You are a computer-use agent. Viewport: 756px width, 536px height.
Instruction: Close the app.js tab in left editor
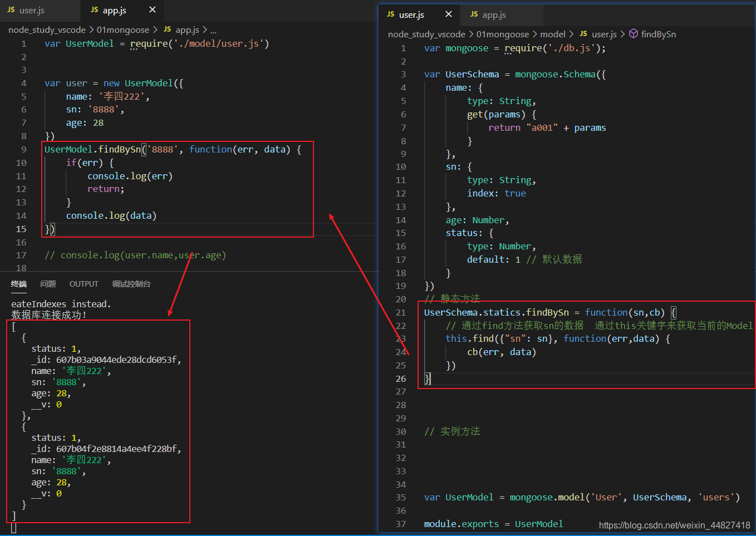click(153, 10)
